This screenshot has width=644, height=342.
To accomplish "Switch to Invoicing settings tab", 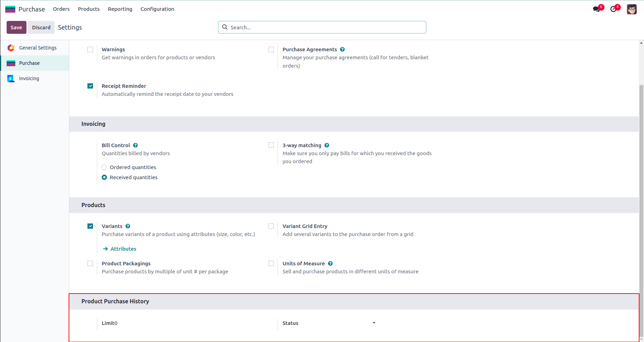I will [x=35, y=78].
